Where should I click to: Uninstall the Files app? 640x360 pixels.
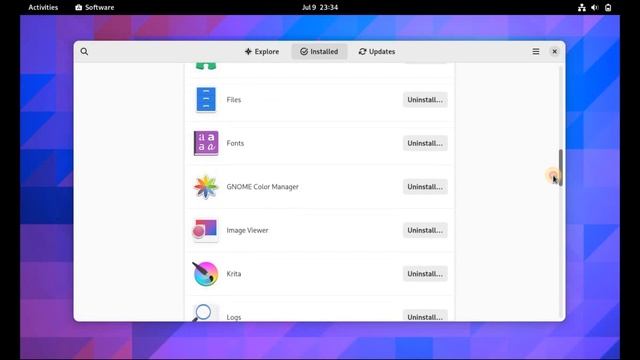point(425,100)
